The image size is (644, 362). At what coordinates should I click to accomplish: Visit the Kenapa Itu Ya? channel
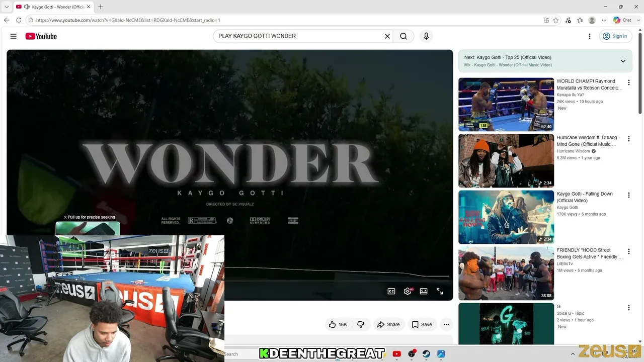click(x=570, y=95)
